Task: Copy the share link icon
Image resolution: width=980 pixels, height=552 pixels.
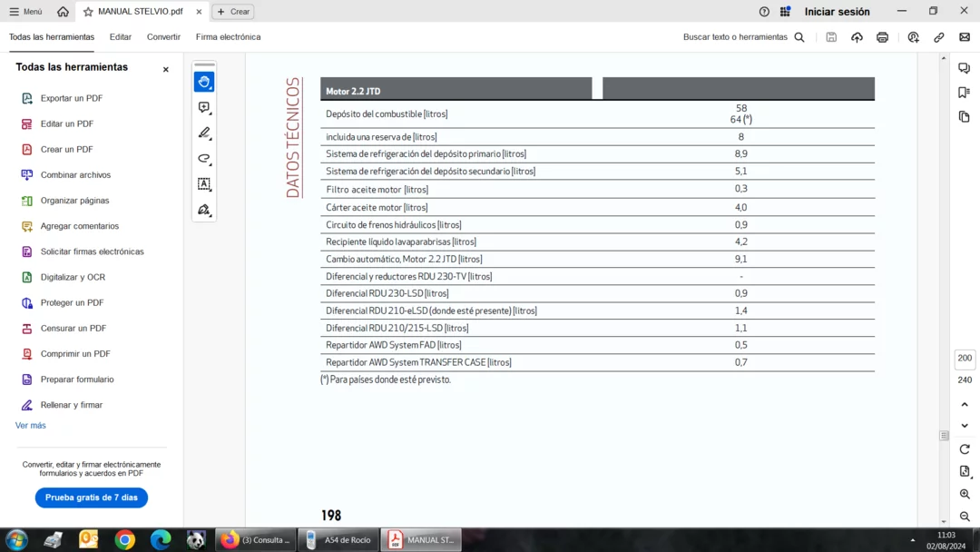Action: 939,37
